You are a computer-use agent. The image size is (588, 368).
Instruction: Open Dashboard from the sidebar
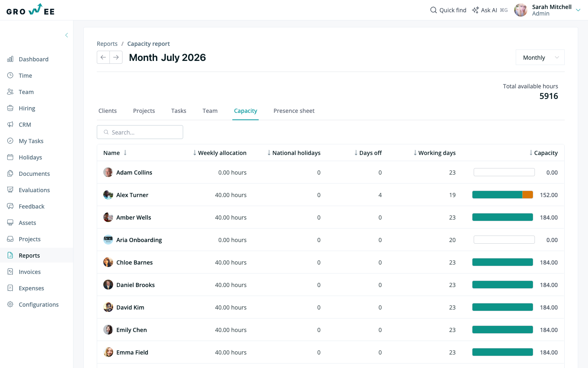pyautogui.click(x=33, y=59)
